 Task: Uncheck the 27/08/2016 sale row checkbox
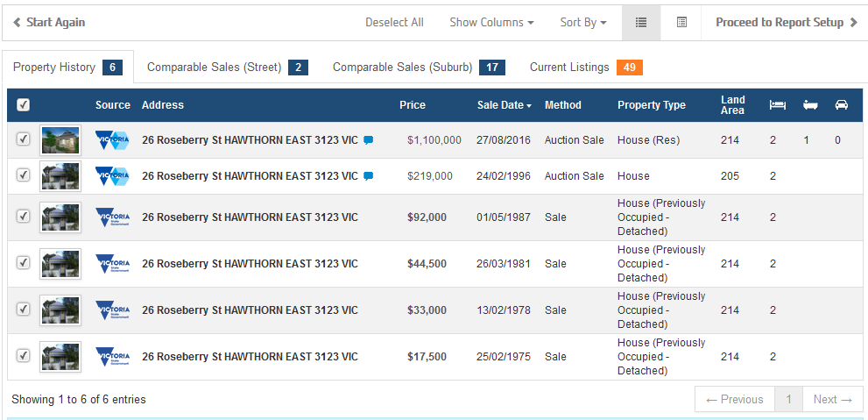(x=24, y=139)
